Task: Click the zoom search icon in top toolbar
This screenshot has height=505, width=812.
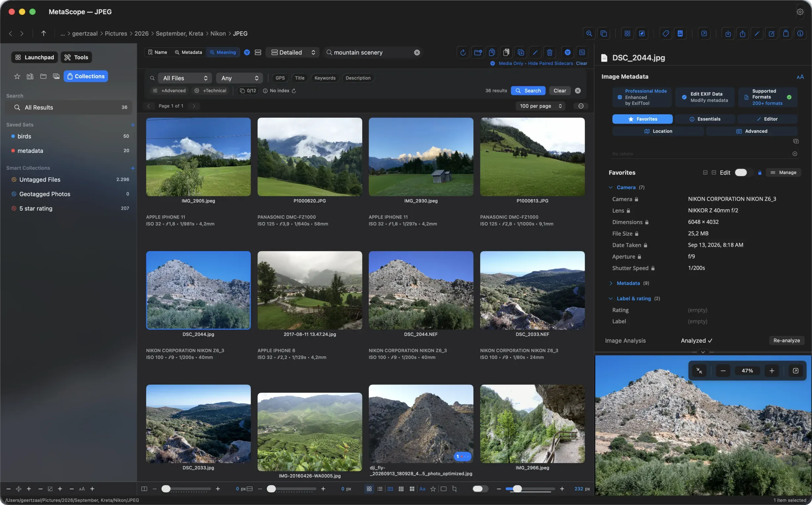Action: (x=589, y=33)
